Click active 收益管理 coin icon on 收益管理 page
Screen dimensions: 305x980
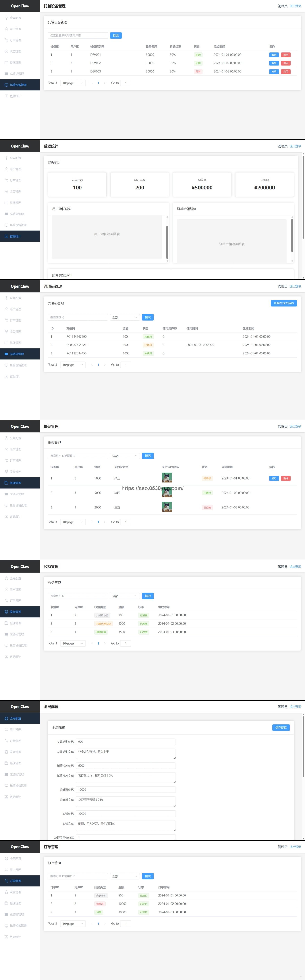point(6,612)
